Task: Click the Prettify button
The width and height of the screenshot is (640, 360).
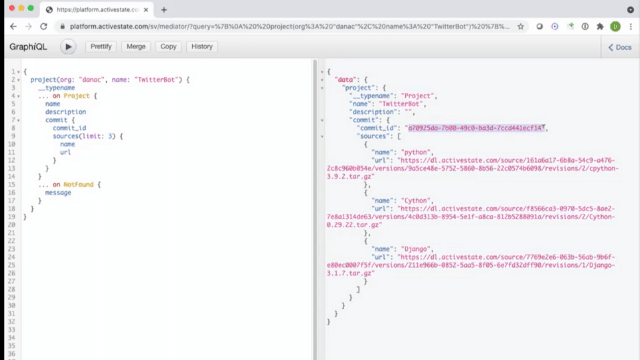Action: click(x=101, y=47)
